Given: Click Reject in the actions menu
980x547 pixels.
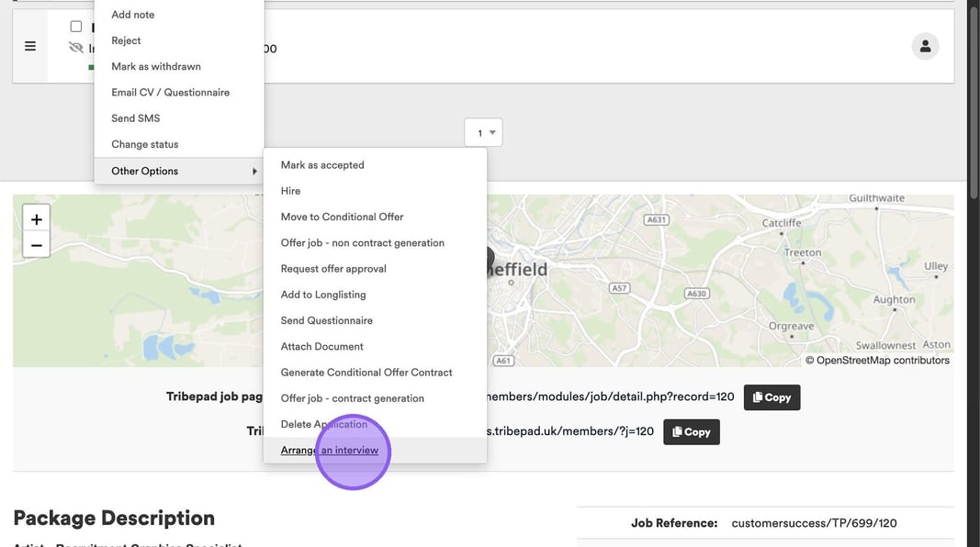Looking at the screenshot, I should pos(126,40).
